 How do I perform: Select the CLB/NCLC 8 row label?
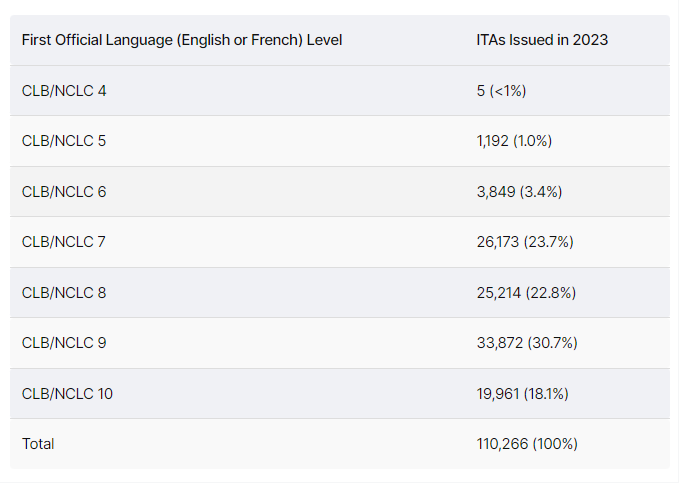[x=64, y=292]
